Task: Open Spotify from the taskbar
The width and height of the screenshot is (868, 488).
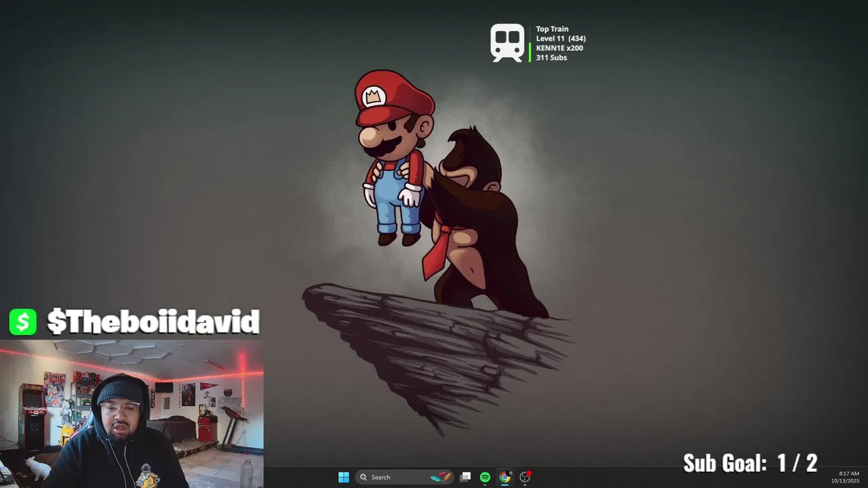Action: coord(485,477)
